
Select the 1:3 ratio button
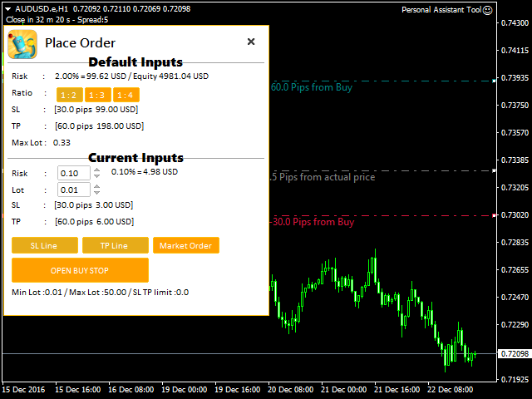point(98,95)
